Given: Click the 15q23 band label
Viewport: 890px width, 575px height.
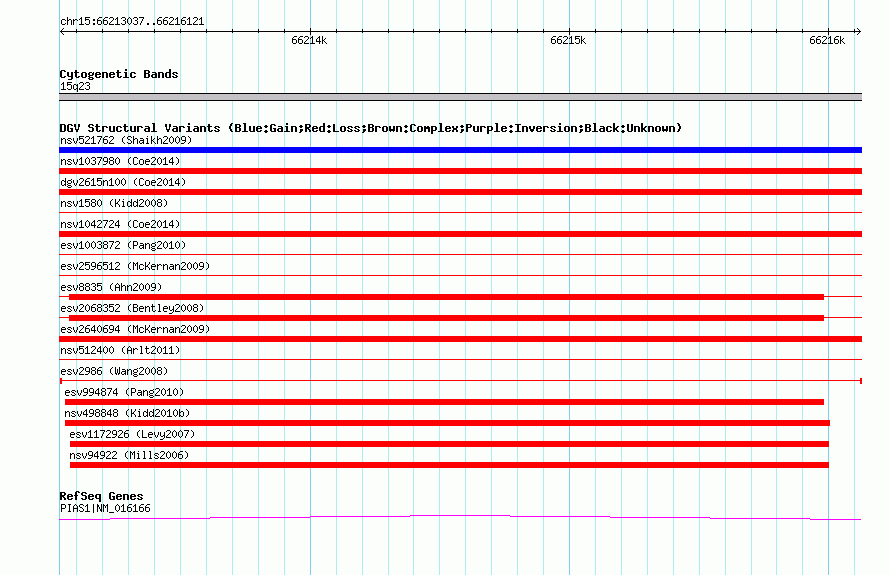Looking at the screenshot, I should coord(75,86).
